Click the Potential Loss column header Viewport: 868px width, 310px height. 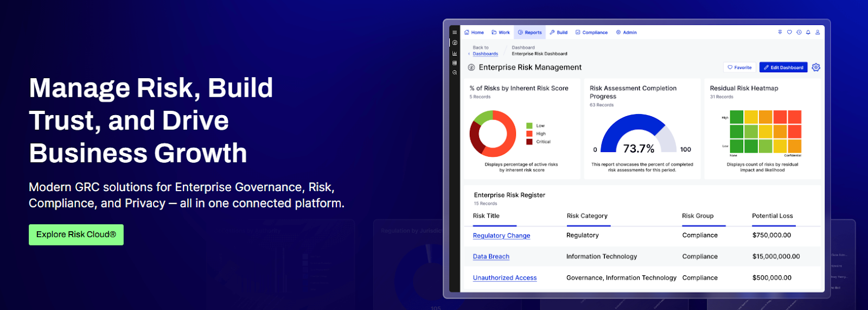[773, 216]
